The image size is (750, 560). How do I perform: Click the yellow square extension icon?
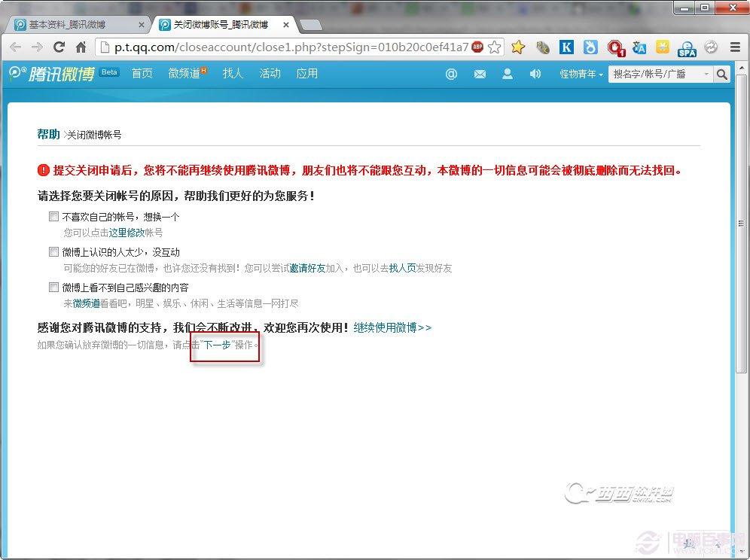point(663,47)
